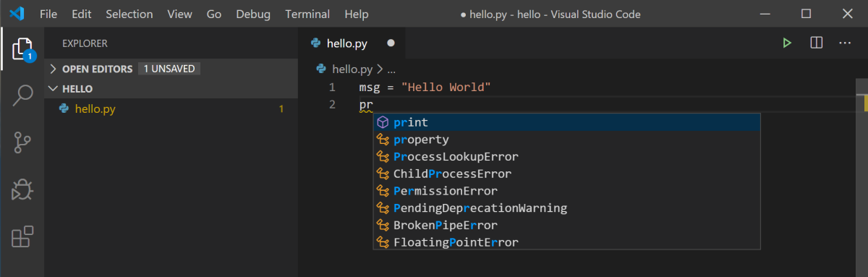Click the breadcrumb ellipsis segment
868x277 pixels.
[391, 70]
